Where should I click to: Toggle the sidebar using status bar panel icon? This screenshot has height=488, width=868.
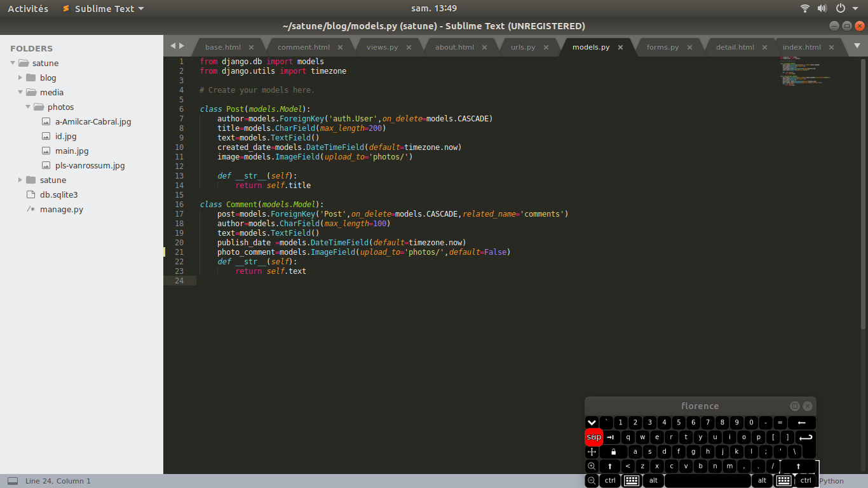coord(13,481)
